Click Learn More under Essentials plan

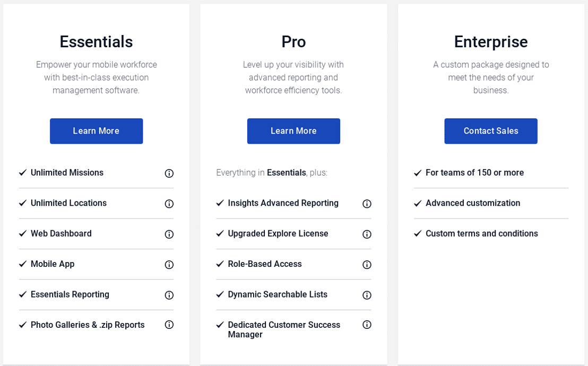[x=97, y=131]
